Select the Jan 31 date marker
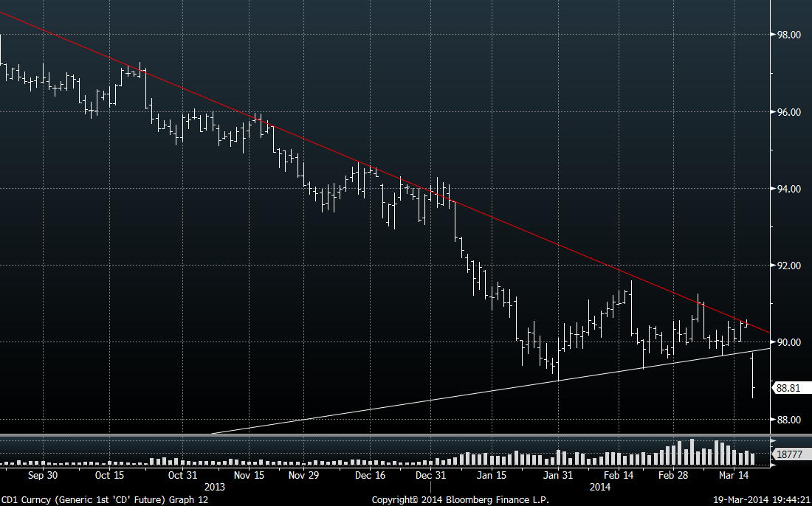812x506 pixels. pos(559,476)
